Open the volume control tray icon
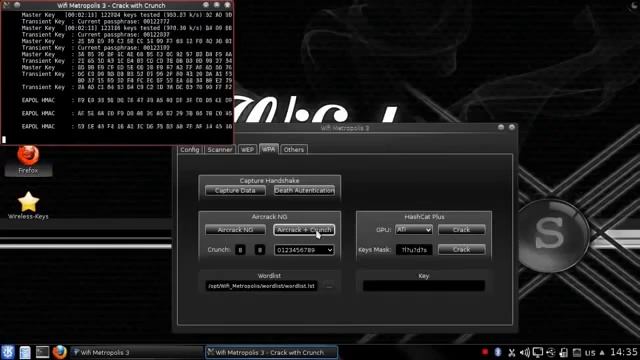The width and height of the screenshot is (640, 360). point(524,352)
